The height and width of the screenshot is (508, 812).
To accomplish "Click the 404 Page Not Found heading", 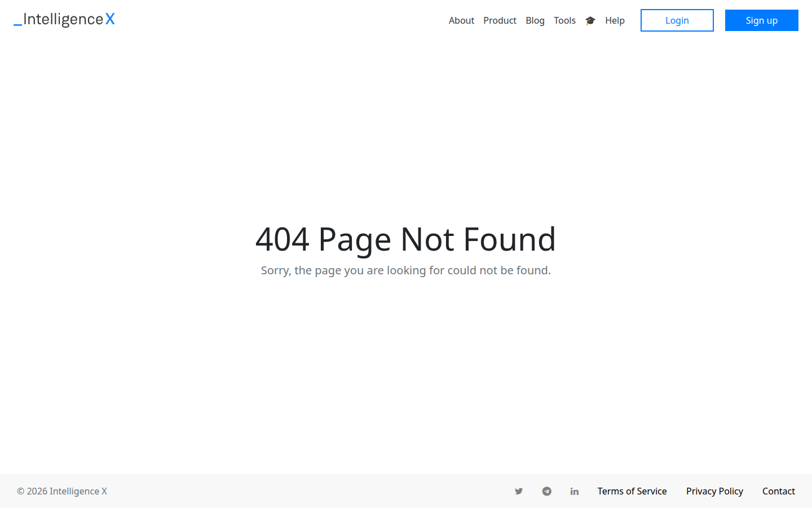I will 406,239.
